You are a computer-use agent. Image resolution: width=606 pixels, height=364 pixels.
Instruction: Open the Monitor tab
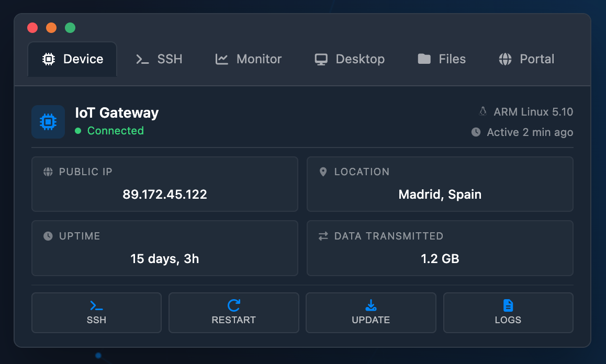coord(249,59)
